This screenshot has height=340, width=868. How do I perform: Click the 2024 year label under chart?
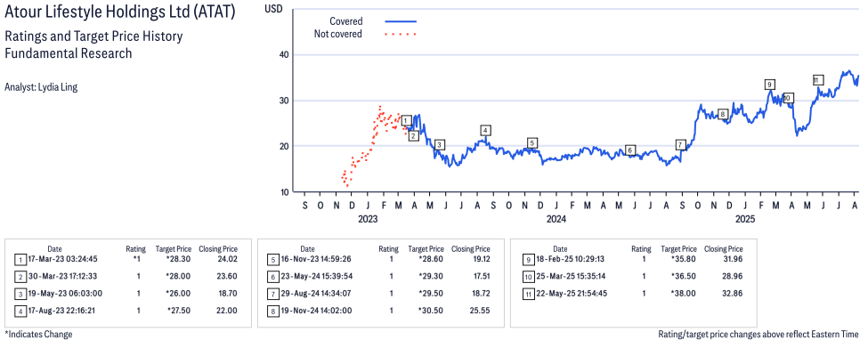[x=556, y=219]
